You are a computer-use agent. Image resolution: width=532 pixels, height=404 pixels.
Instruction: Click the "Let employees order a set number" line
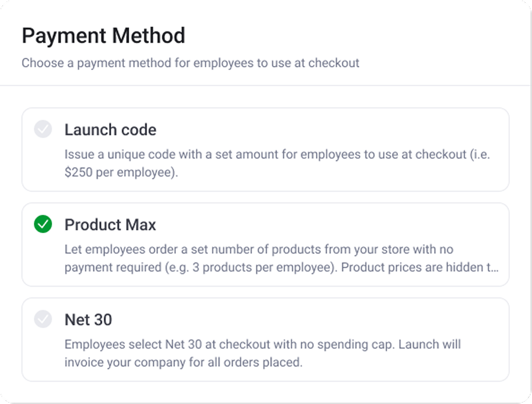tap(258, 249)
